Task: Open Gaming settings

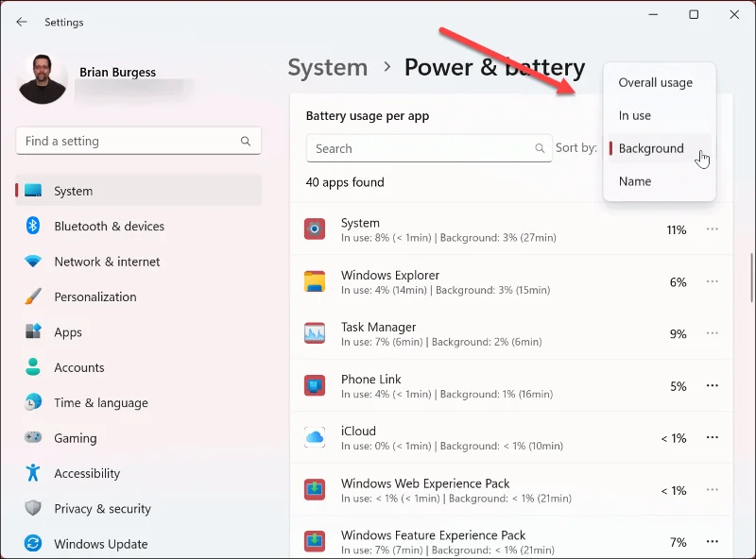Action: point(139,438)
